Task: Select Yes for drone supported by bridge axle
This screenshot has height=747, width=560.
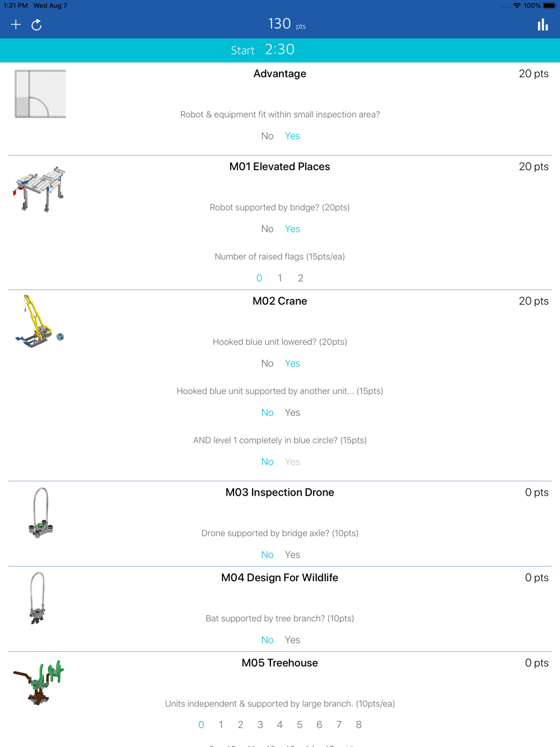Action: 292,555
